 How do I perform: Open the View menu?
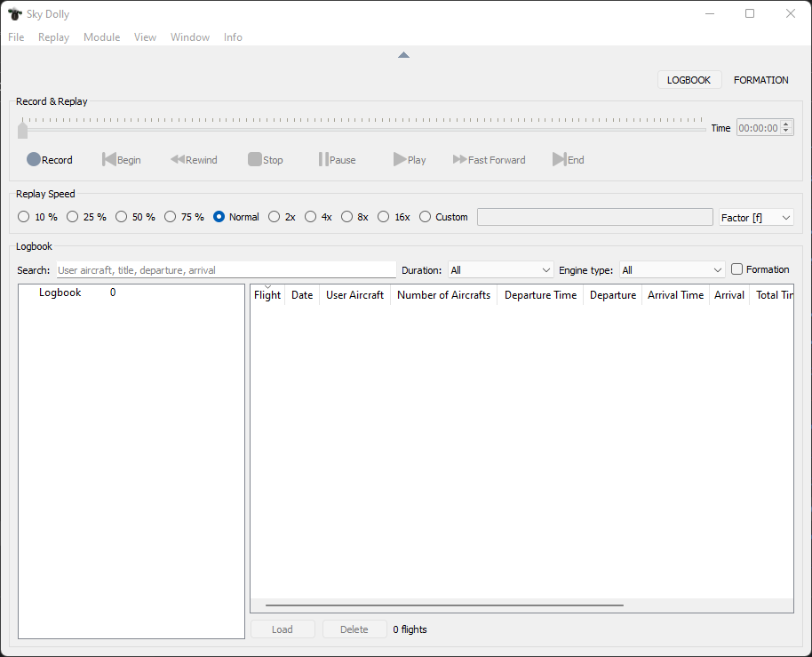(x=145, y=37)
